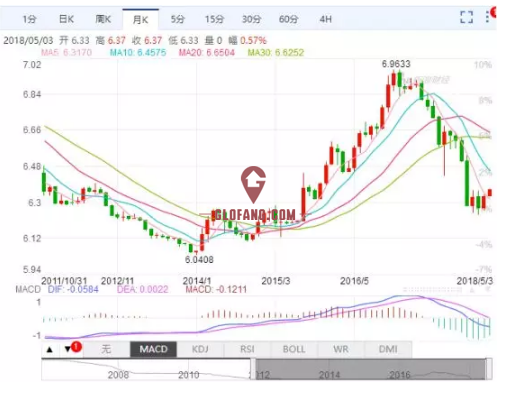
Task: Switch indicator to KDJ
Action: [x=200, y=349]
